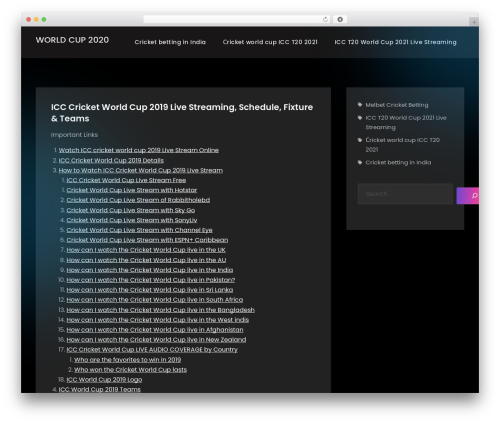Click the article title ICC Cricket World Cup 2019

click(182, 113)
